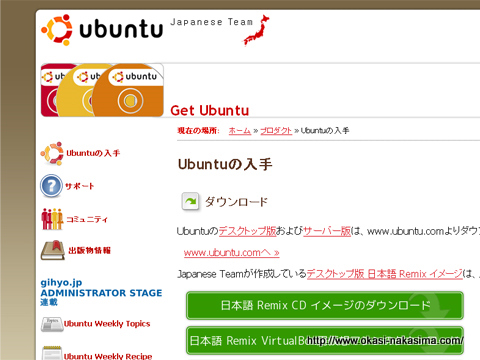Click the red Japan map icon
Viewport: 480px width, 360px height.
256,30
